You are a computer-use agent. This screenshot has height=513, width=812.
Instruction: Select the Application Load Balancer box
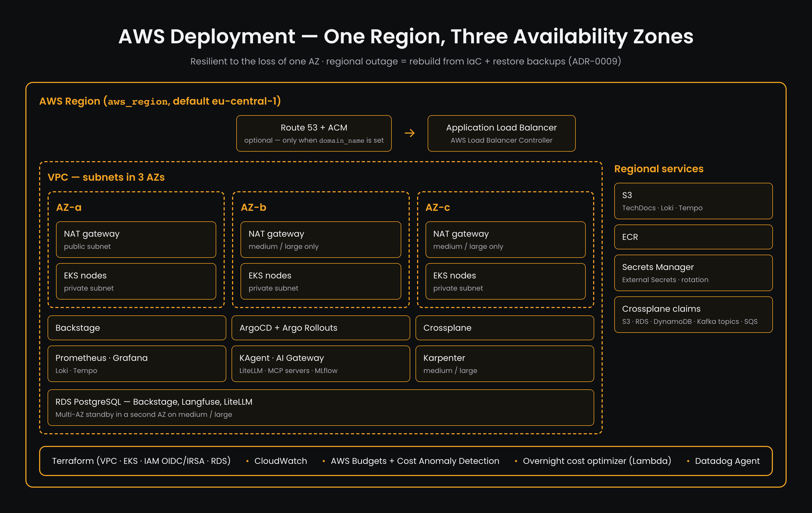coord(501,133)
